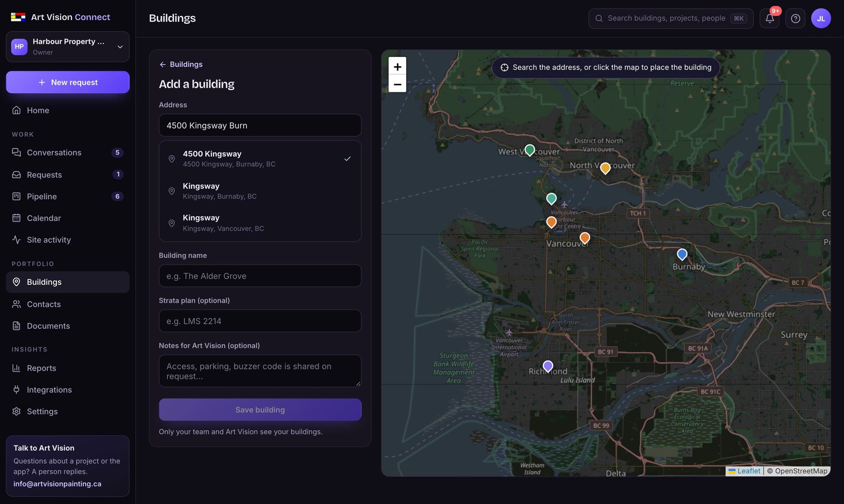Expand the Harbour Property workspace switcher
This screenshot has height=504, width=844.
(68, 46)
